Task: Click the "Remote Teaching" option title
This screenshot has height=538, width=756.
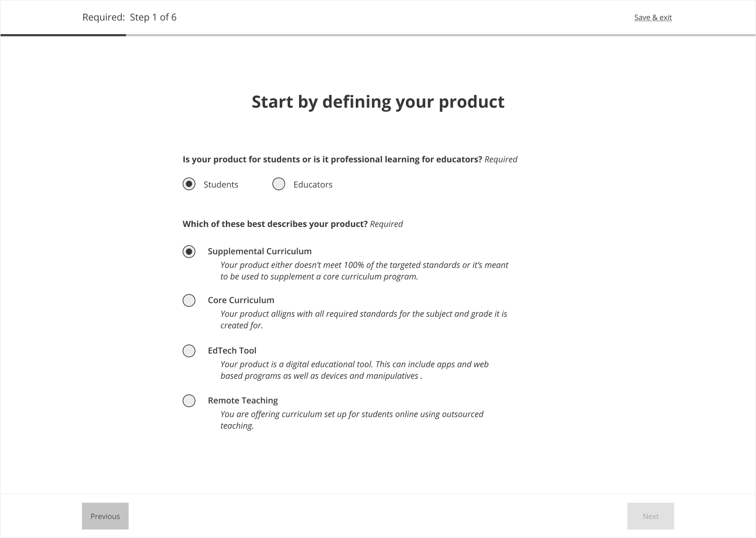Action: click(243, 400)
